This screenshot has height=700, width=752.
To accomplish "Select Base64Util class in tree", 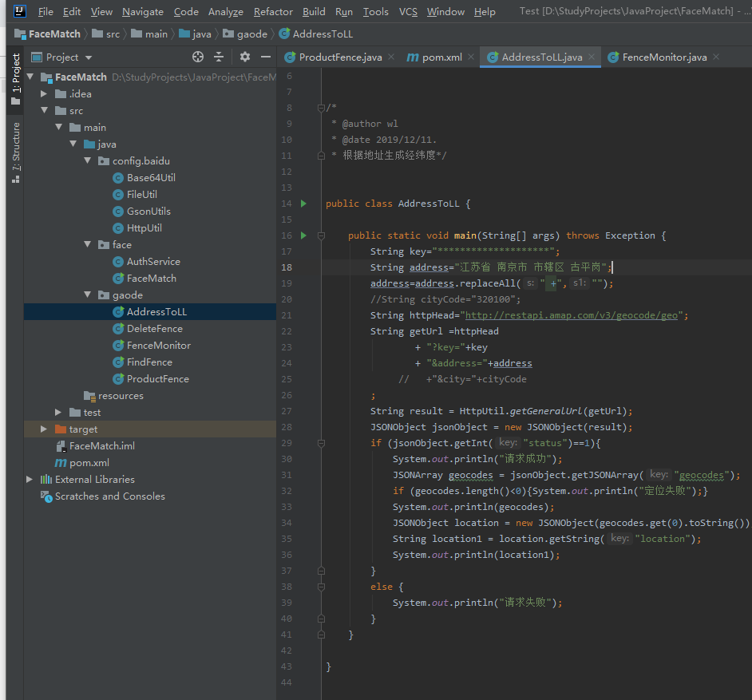I will pos(151,178).
